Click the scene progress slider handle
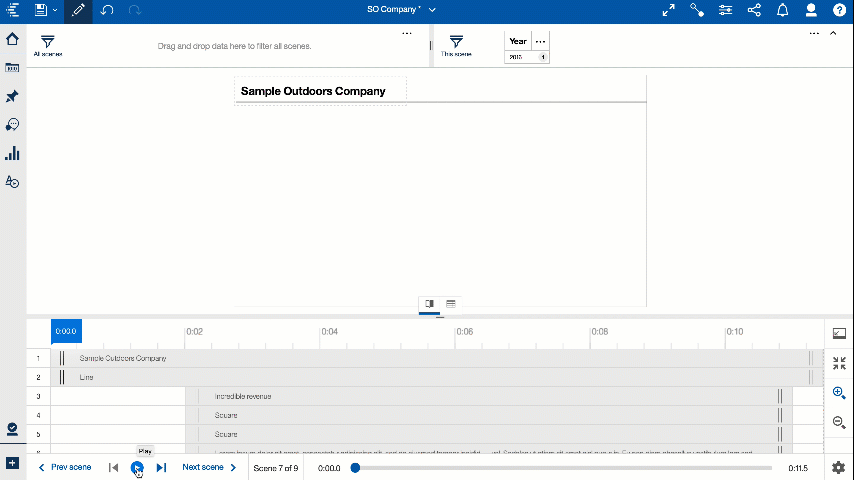Screen dimensions: 854x480 [x=355, y=467]
